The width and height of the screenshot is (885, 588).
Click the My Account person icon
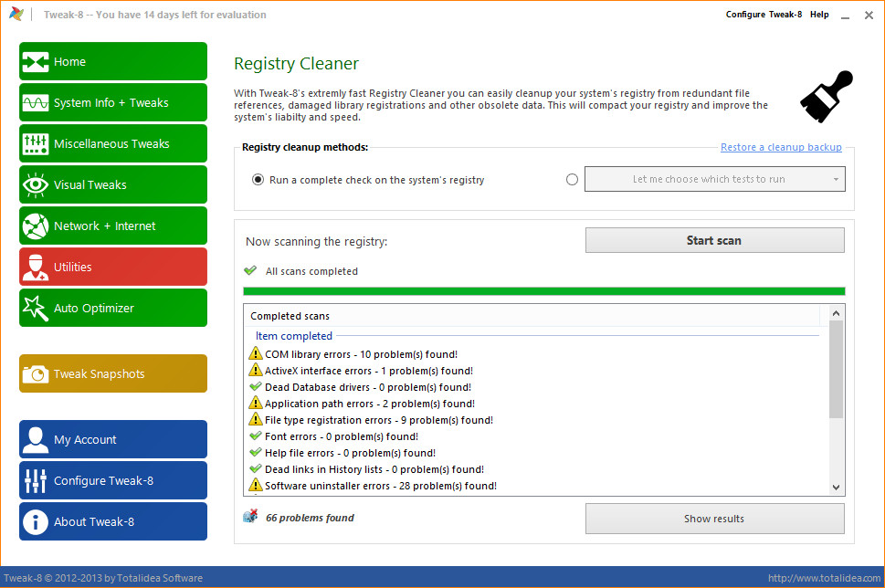coord(36,439)
